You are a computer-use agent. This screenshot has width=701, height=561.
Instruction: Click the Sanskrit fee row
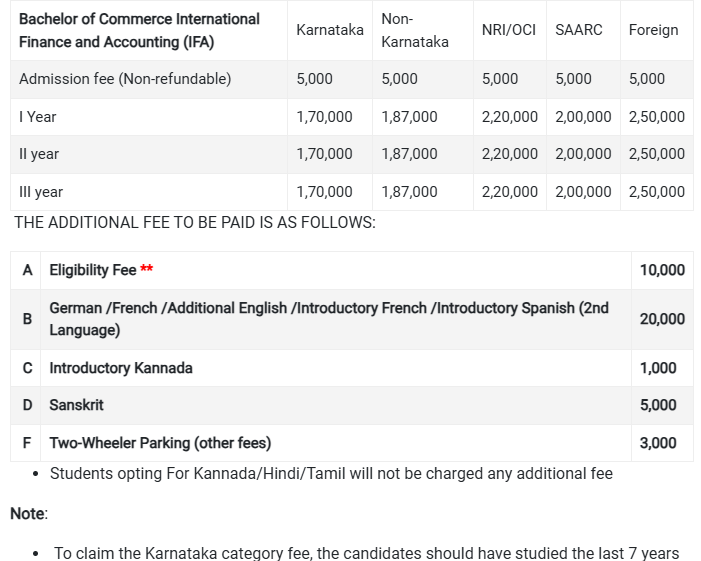(352, 405)
